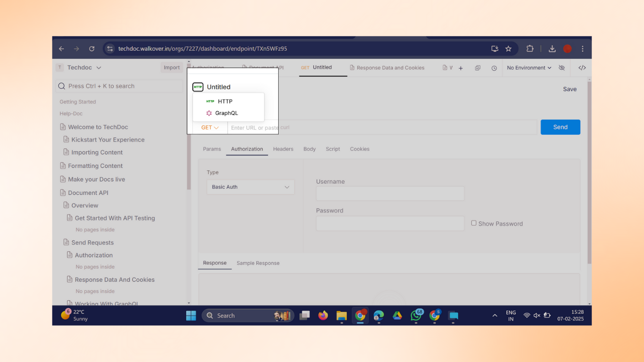This screenshot has height=362, width=644.
Task: Open the Cookies tab
Action: pos(360,149)
